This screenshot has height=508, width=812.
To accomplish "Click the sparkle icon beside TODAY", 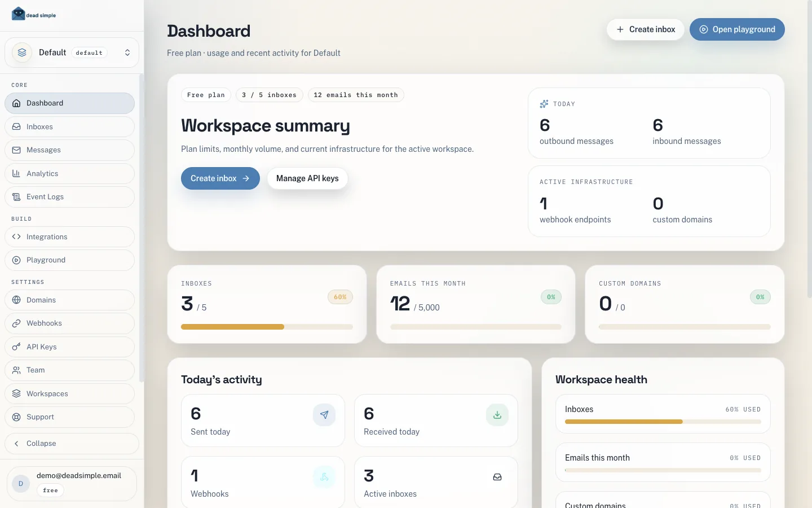I will 544,104.
